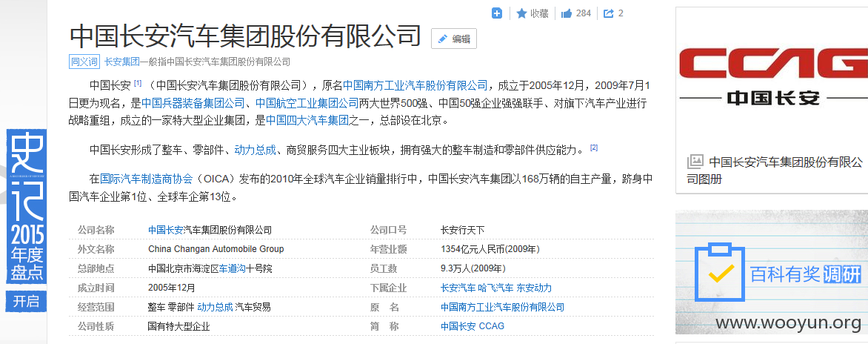Open reference footnote [1] after 中国长安
Screen dimensions: 868x344
pos(138,84)
